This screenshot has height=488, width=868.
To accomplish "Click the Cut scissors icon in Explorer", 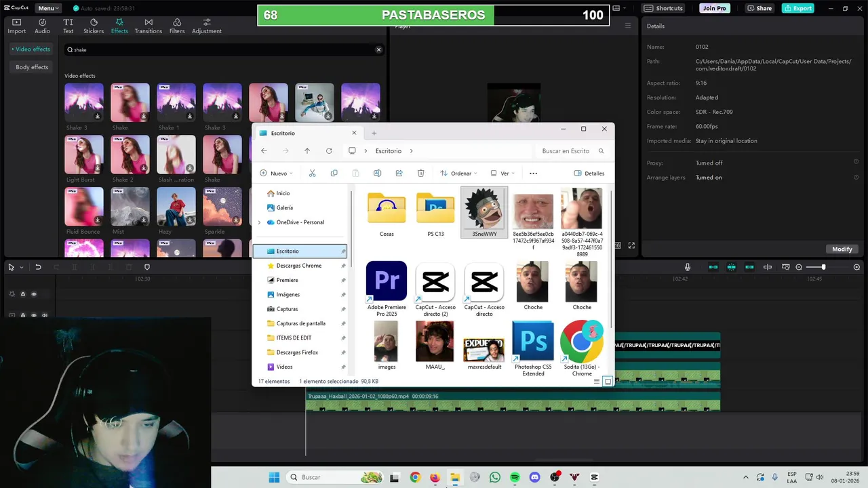I will tap(312, 173).
